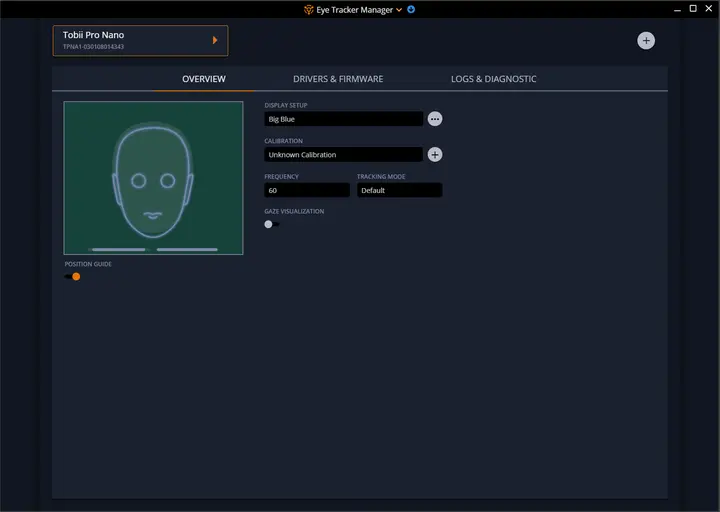
Task: Minimize the Eye Tracker Manager window
Action: (677, 10)
